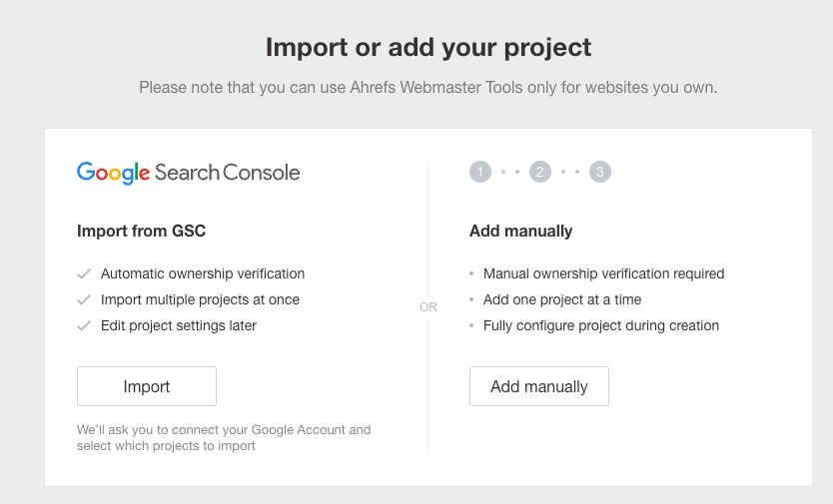The height and width of the screenshot is (504, 833).
Task: Click the "Add manually" section heading
Action: tap(520, 232)
